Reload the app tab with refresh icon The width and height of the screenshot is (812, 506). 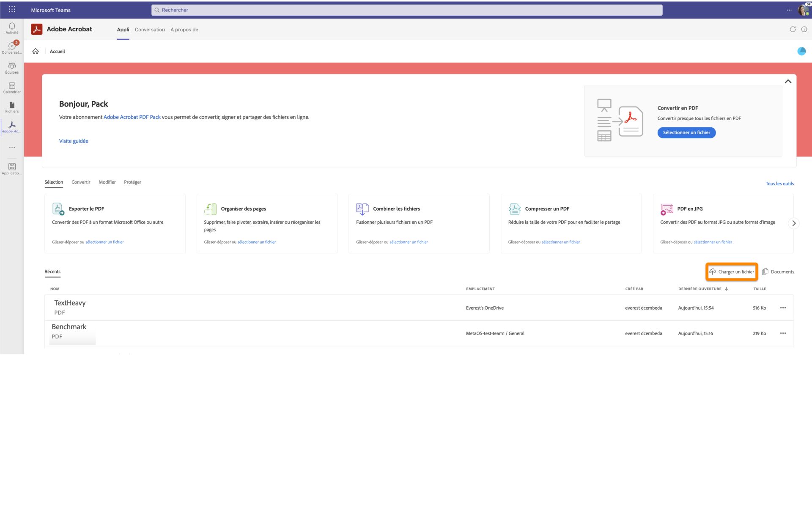(793, 29)
